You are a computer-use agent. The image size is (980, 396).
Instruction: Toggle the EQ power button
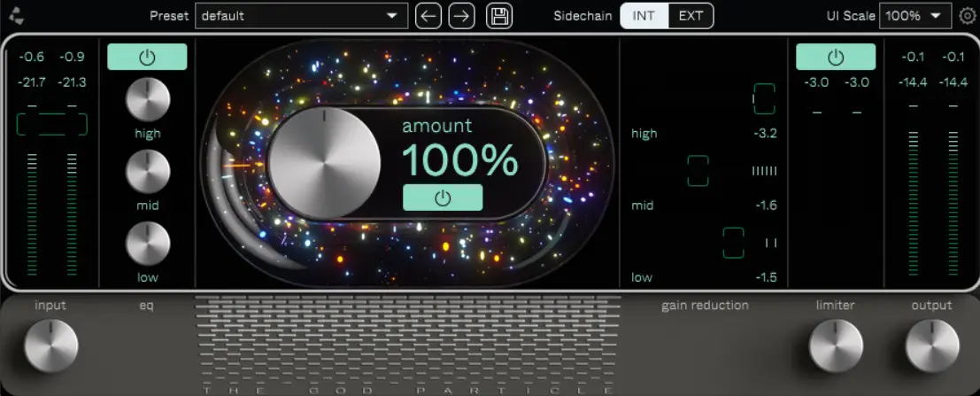tap(147, 57)
